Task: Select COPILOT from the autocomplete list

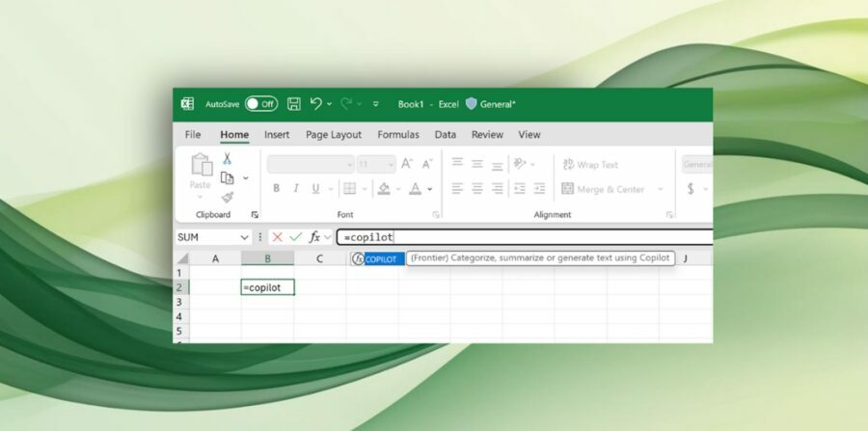Action: pos(379,259)
